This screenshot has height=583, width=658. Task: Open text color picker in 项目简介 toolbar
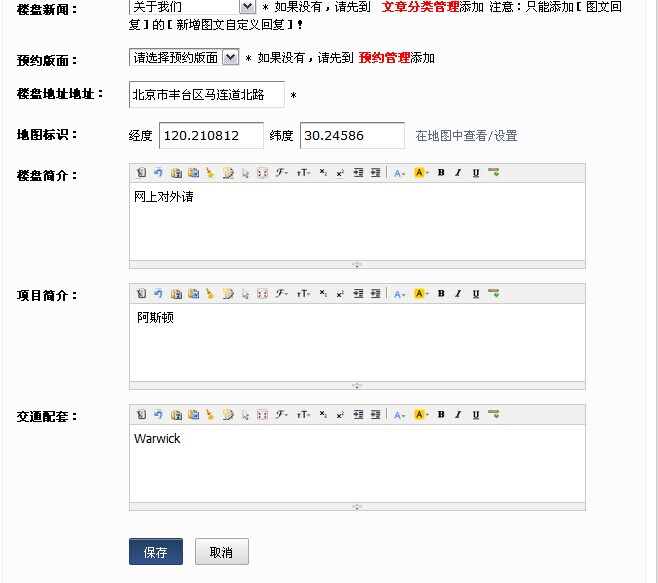coord(399,293)
